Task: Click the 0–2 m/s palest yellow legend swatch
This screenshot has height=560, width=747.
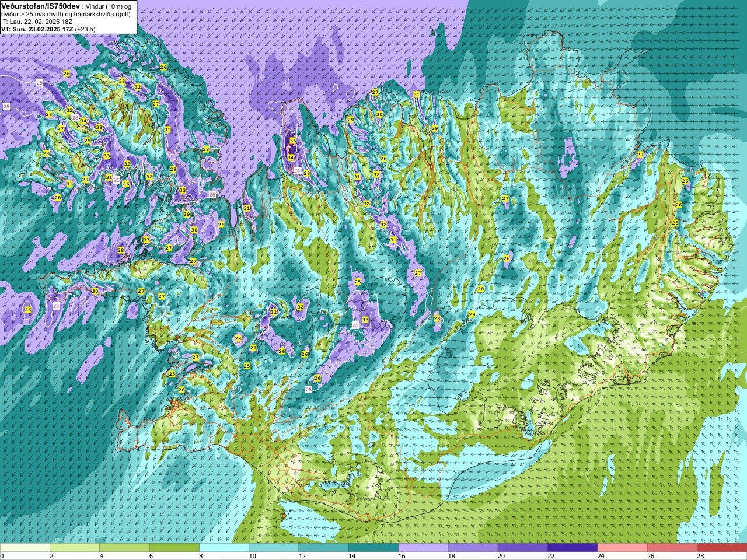Action: coord(25,548)
